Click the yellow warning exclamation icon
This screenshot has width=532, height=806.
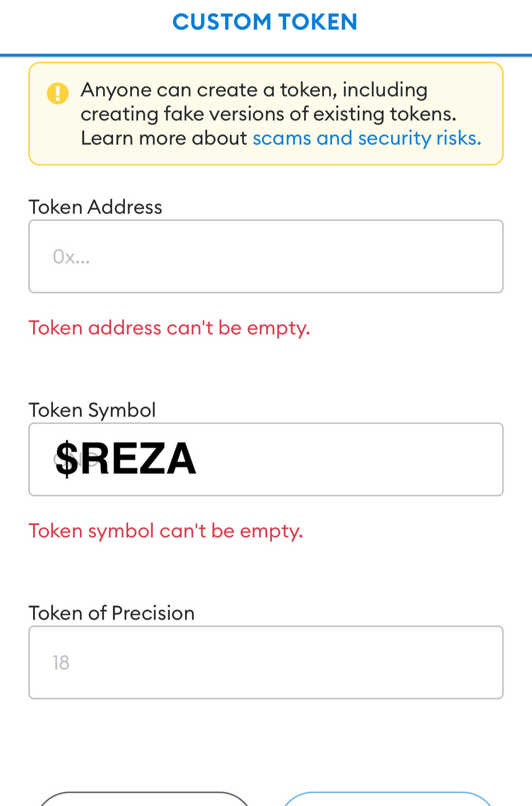pyautogui.click(x=58, y=93)
